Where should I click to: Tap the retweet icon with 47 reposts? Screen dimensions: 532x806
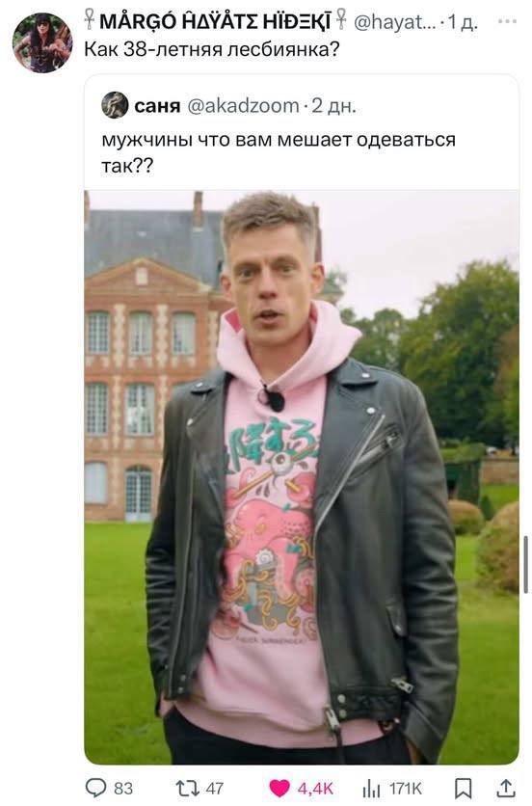tap(187, 788)
